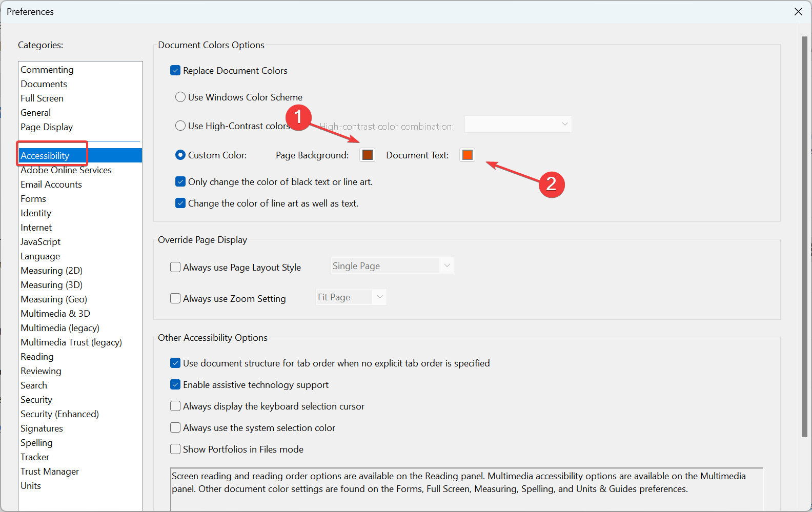The image size is (812, 512).
Task: Click the preferences panel vertical scrollbar
Action: (804, 236)
